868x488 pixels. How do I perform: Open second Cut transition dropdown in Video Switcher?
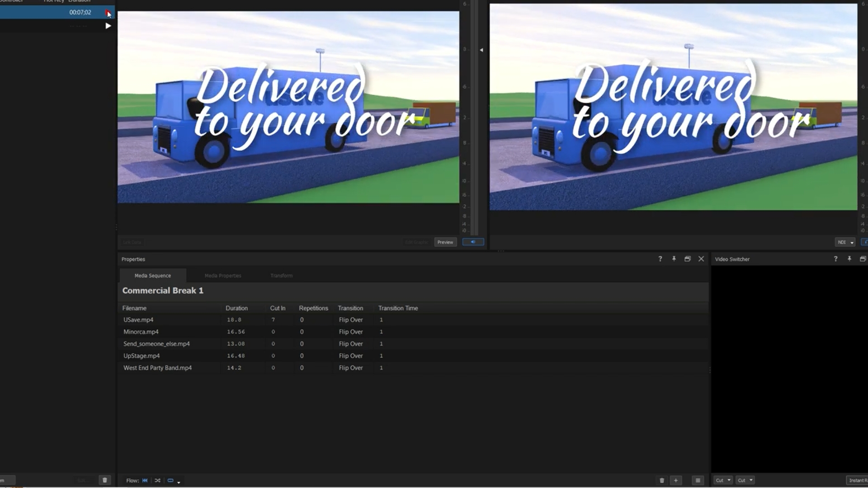tap(745, 480)
